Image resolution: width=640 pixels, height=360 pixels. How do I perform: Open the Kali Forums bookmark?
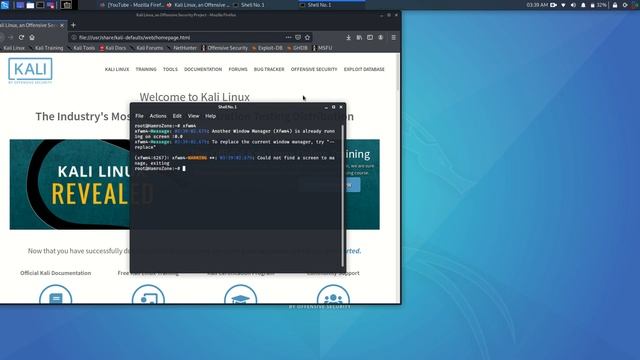[147, 48]
